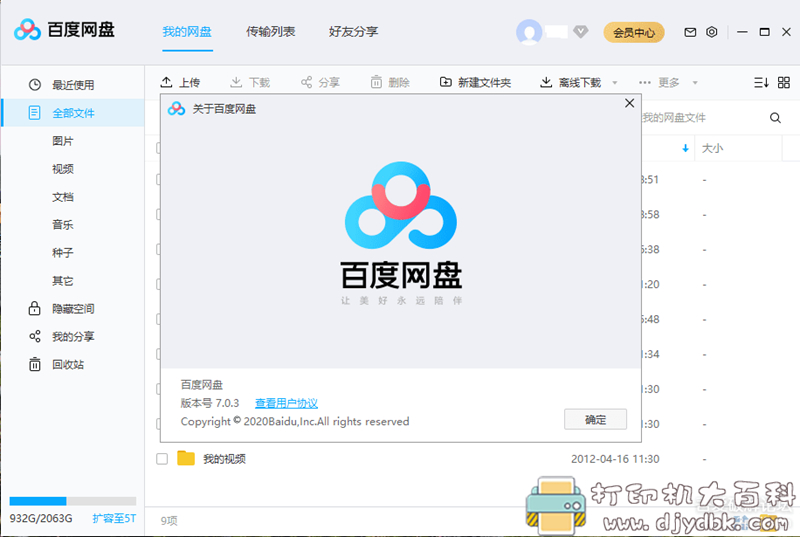
Task: Click the small logo in About dialog title
Action: (x=177, y=109)
